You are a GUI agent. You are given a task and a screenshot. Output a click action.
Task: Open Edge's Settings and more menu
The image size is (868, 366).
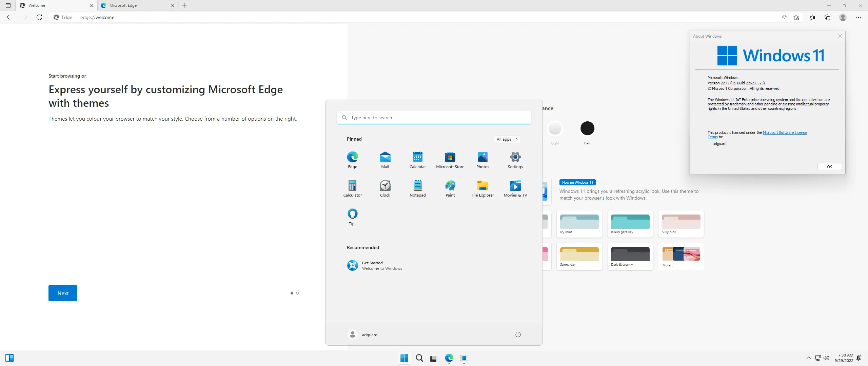click(x=859, y=17)
